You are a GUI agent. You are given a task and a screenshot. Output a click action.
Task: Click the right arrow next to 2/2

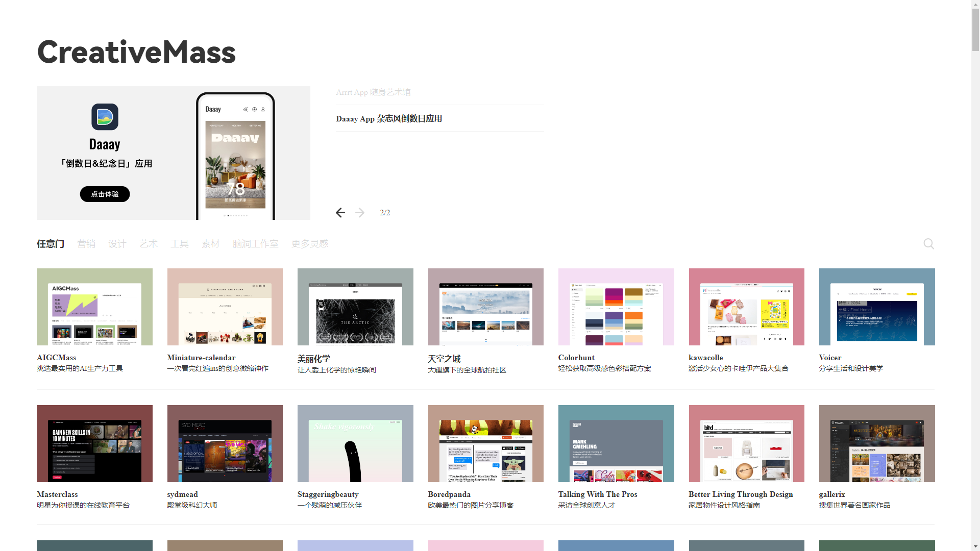point(360,212)
